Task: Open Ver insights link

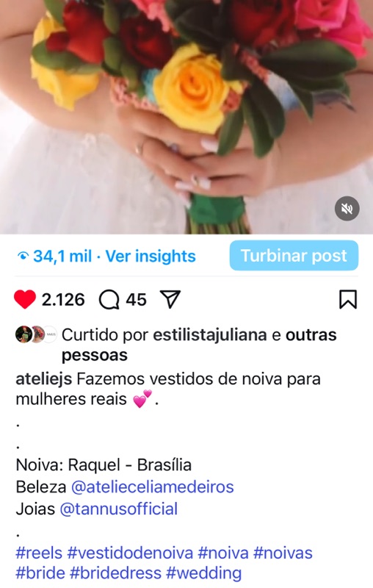Action: pos(151,257)
